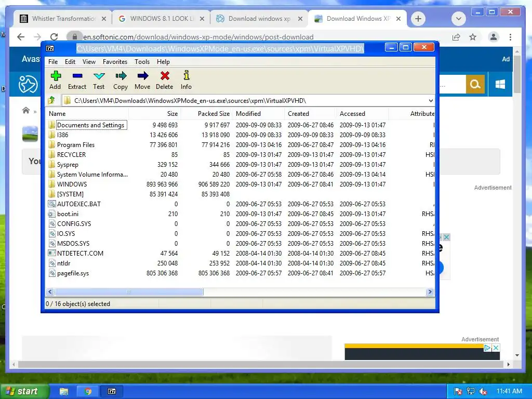Select the I386 folder row

[62, 135]
